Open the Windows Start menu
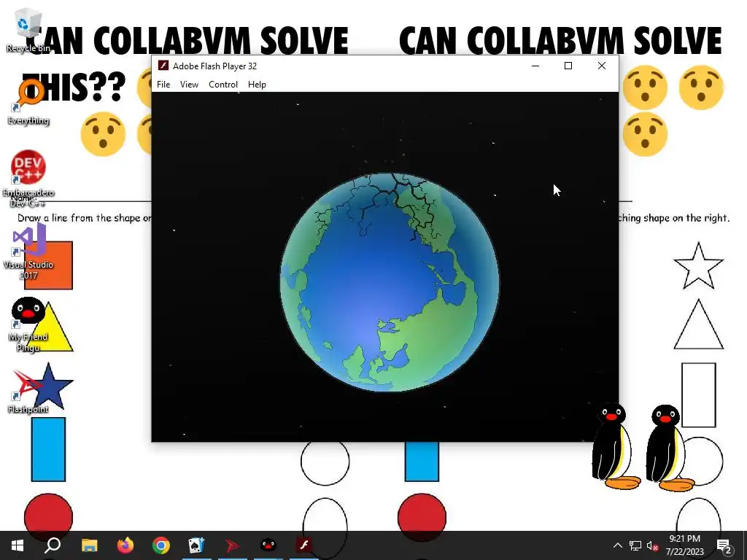This screenshot has height=560, width=747. [18, 545]
